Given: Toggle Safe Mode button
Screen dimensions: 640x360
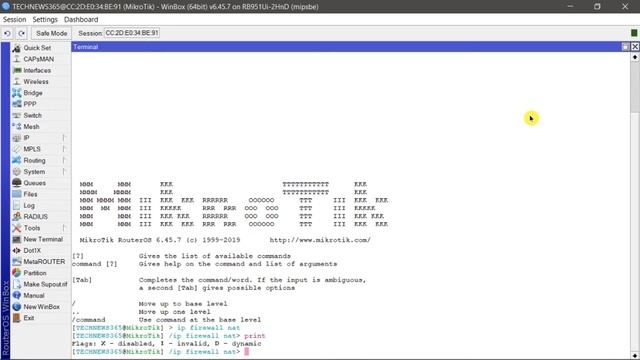Looking at the screenshot, I should pos(51,33).
